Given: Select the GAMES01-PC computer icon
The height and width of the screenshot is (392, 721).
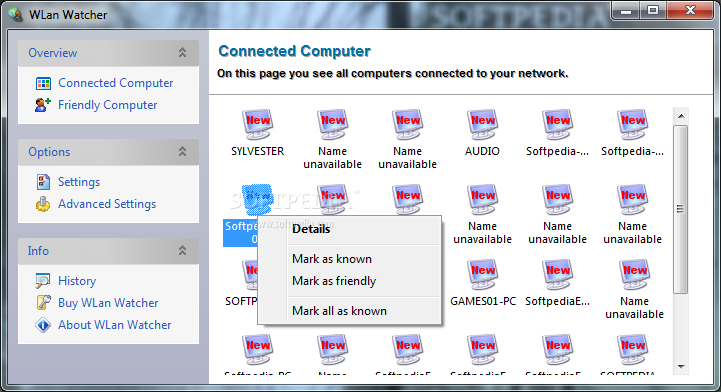Looking at the screenshot, I should [x=482, y=275].
